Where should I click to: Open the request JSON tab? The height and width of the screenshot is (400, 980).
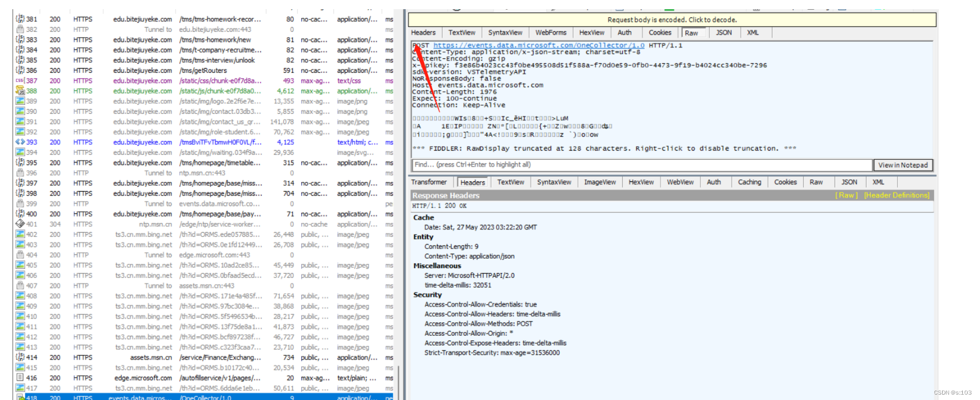724,33
